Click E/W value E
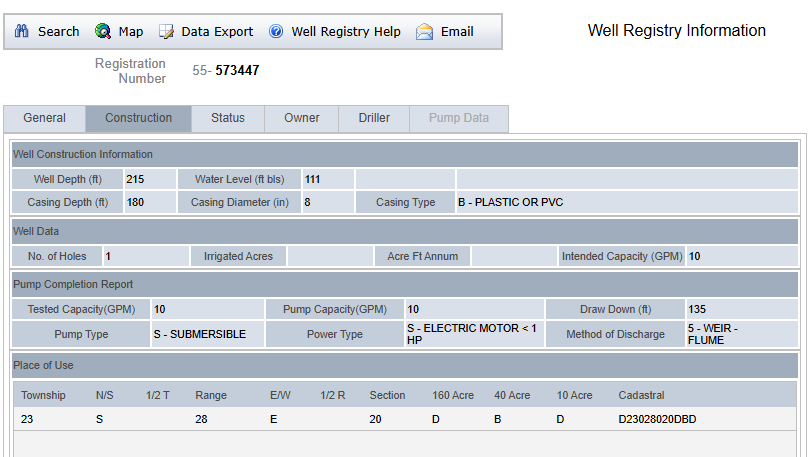The width and height of the screenshot is (810, 457). tap(273, 419)
